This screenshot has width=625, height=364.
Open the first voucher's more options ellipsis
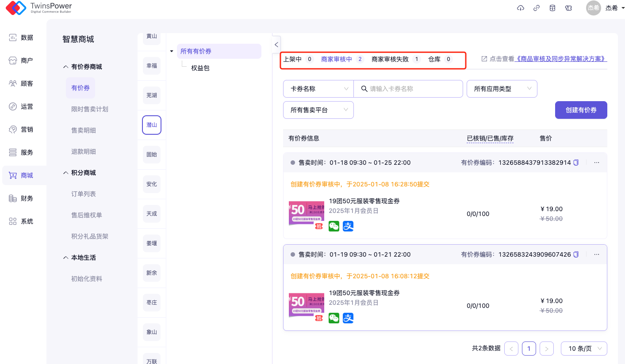(x=596, y=163)
